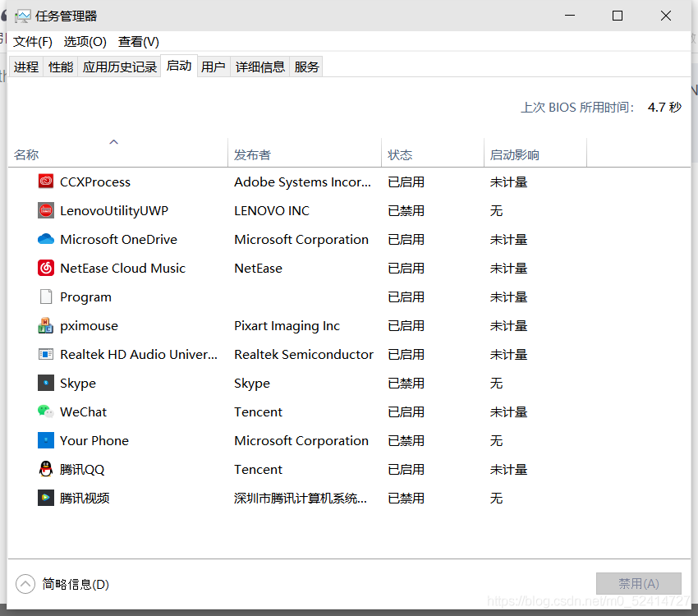The height and width of the screenshot is (616, 698).
Task: Click publisher Pixart Imaging Inc
Action: pyautogui.click(x=287, y=326)
